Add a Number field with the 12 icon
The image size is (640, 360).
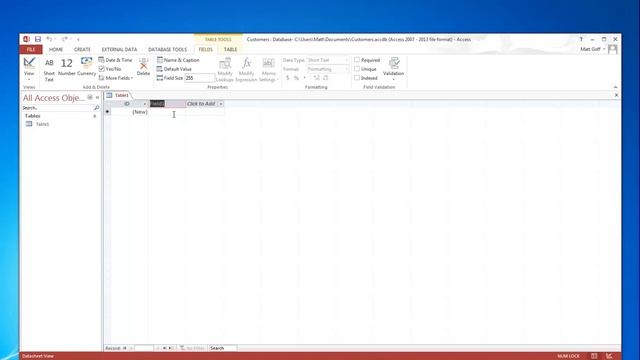click(x=67, y=67)
